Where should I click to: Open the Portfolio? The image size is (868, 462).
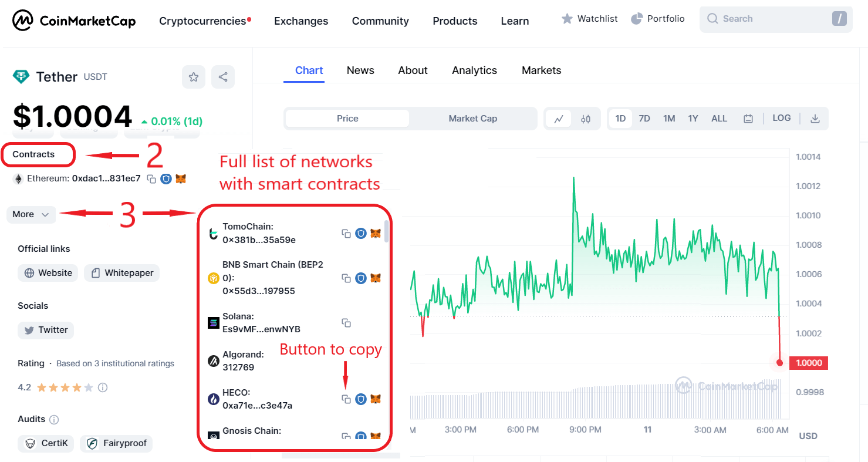tap(658, 19)
